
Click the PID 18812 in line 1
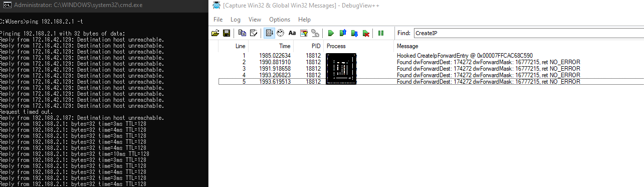(x=313, y=56)
